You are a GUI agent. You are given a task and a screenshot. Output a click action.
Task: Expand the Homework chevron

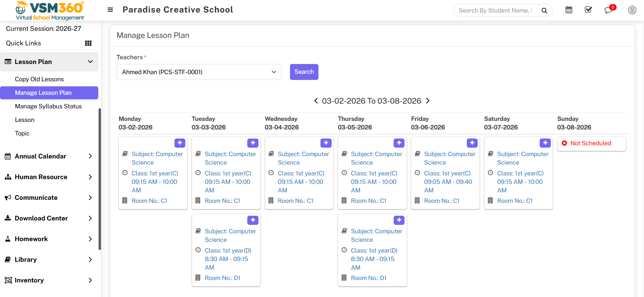90,239
